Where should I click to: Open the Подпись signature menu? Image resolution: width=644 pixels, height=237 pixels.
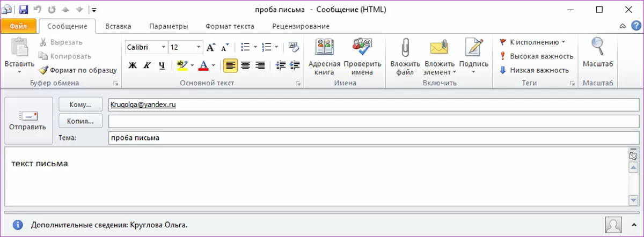tap(474, 57)
